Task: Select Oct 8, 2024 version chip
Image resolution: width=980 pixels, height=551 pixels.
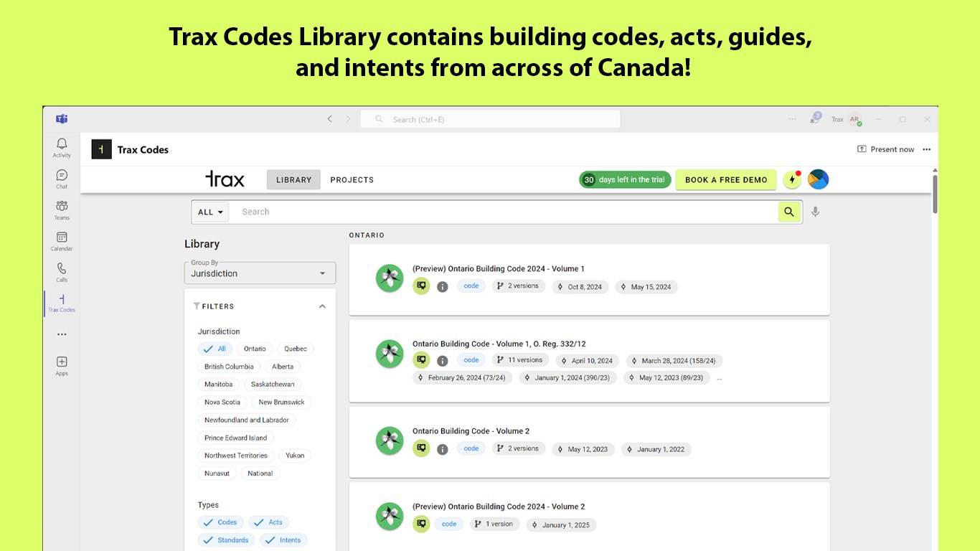Action: tap(580, 287)
